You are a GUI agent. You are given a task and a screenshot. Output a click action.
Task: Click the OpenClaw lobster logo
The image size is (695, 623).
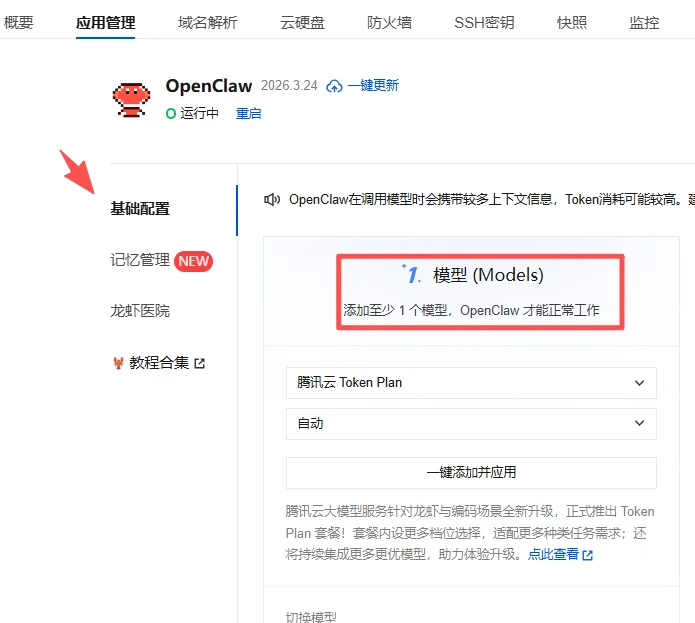pyautogui.click(x=131, y=100)
